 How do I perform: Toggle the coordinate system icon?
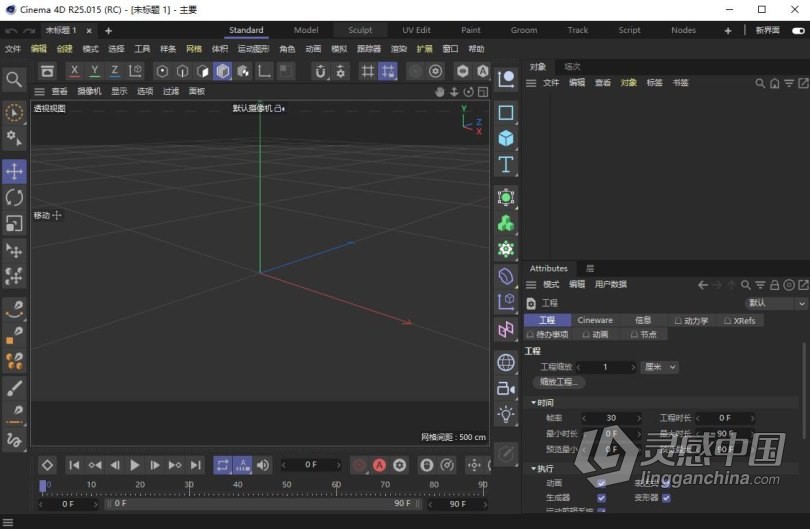tap(135, 71)
